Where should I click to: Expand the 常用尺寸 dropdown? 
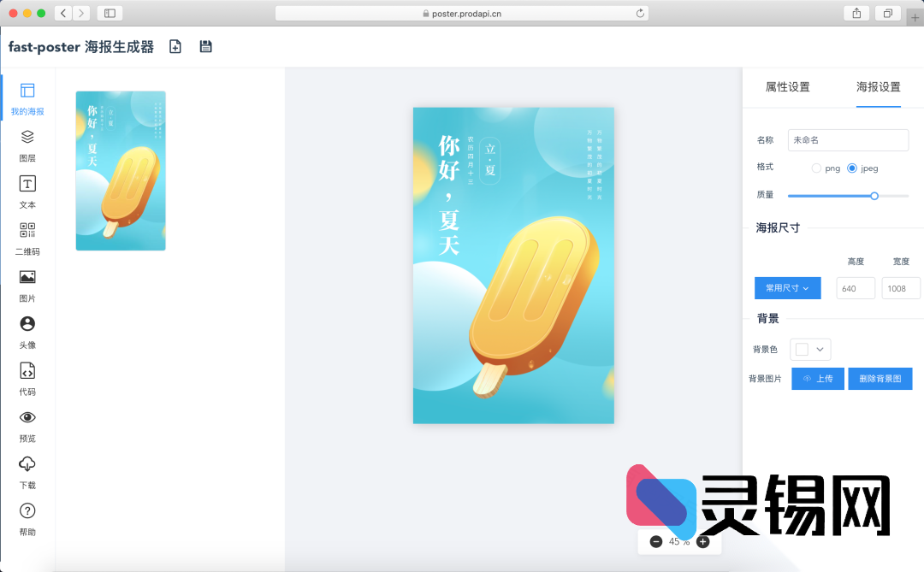coord(787,288)
